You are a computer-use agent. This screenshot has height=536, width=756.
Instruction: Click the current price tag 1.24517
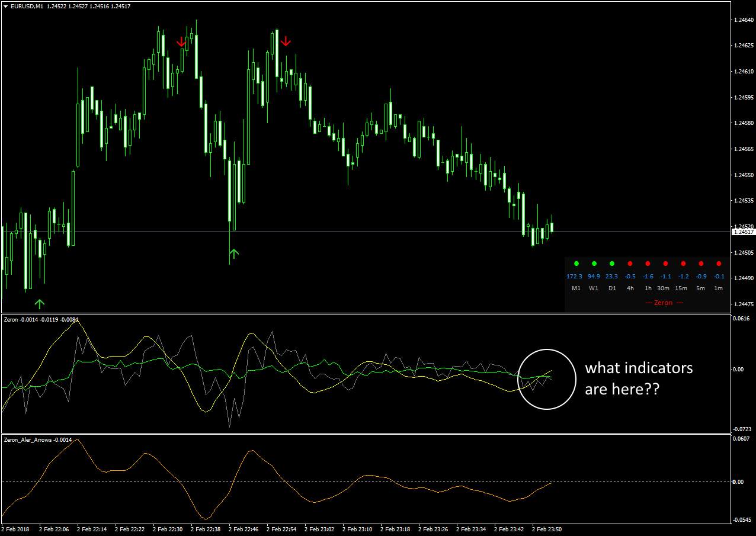tap(744, 232)
